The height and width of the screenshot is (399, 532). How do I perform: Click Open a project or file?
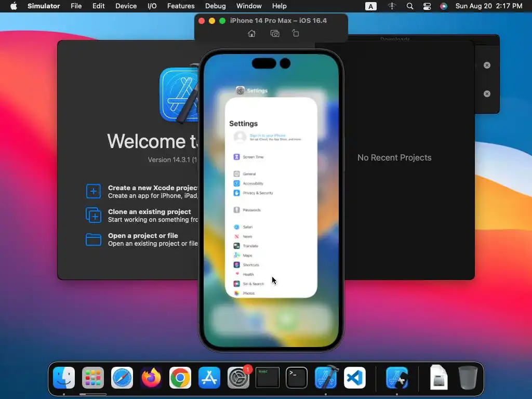pos(142,239)
